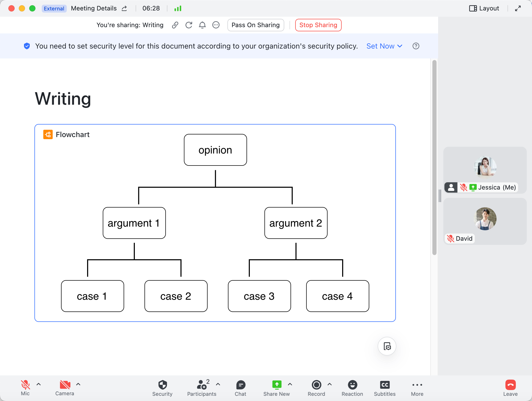Copy the shared document link icon
This screenshot has width=532, height=401.
pos(175,25)
